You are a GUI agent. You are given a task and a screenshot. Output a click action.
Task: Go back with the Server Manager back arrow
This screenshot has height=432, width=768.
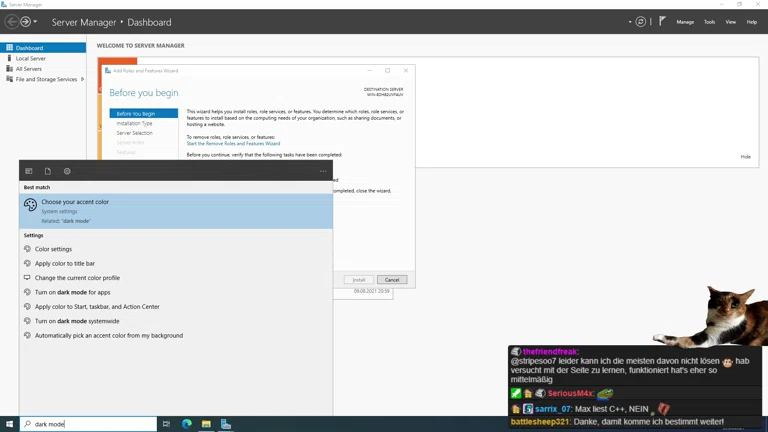[x=11, y=22]
